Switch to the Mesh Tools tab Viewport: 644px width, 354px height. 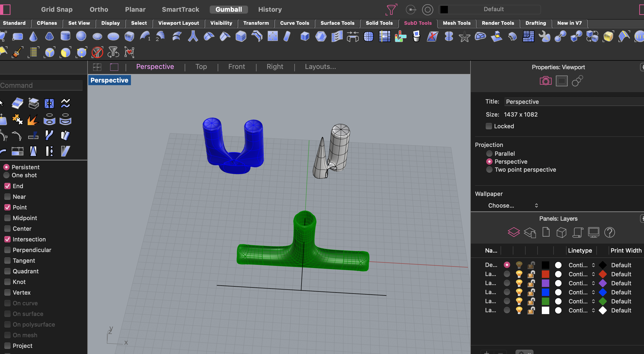click(456, 23)
